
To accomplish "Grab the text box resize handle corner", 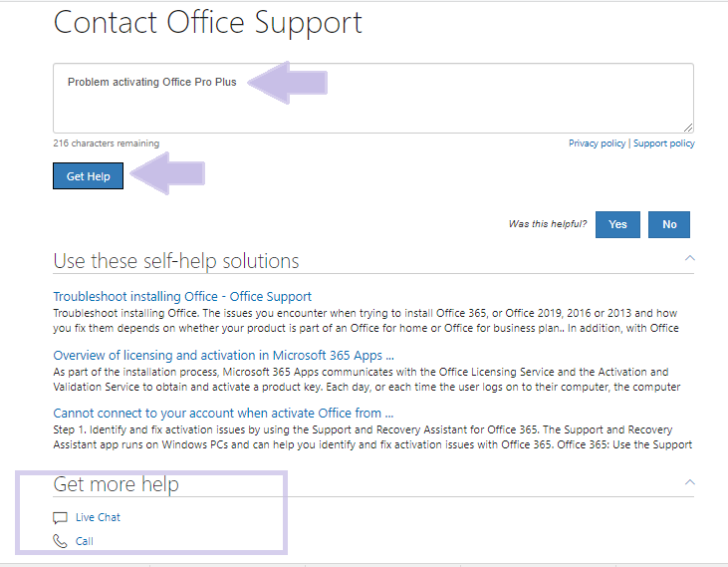I will (x=688, y=128).
